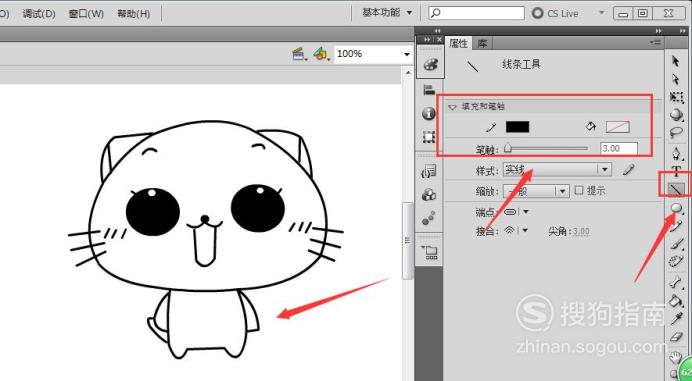The height and width of the screenshot is (381, 692).
Task: Select the Paint Bucket tool
Action: pyautogui.click(x=676, y=301)
